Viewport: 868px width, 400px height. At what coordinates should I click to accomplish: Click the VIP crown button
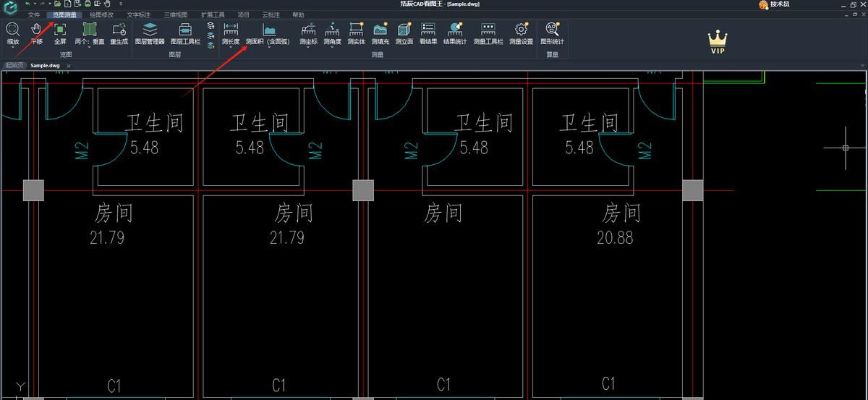coord(718,42)
